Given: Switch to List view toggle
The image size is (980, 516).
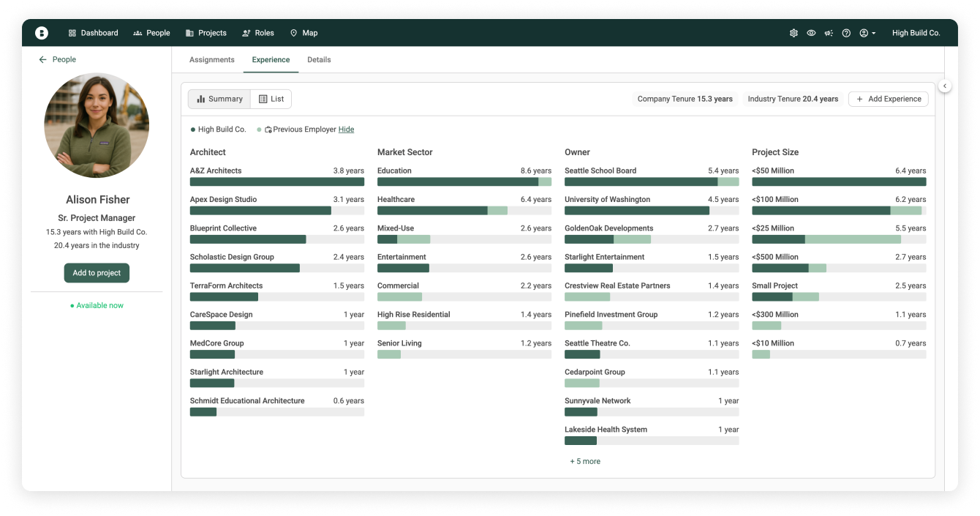Looking at the screenshot, I should click(271, 99).
